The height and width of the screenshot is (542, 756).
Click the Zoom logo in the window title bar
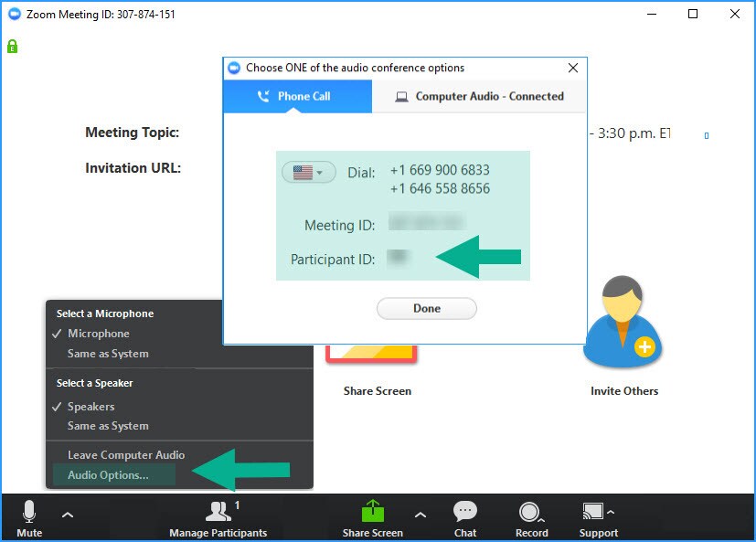[x=15, y=14]
